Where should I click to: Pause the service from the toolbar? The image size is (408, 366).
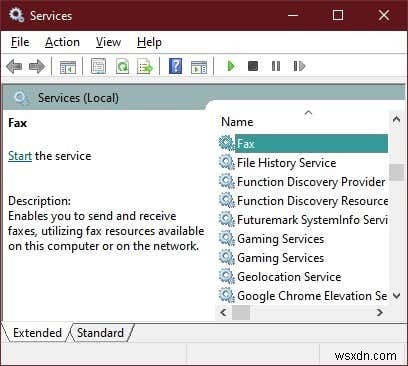[276, 66]
